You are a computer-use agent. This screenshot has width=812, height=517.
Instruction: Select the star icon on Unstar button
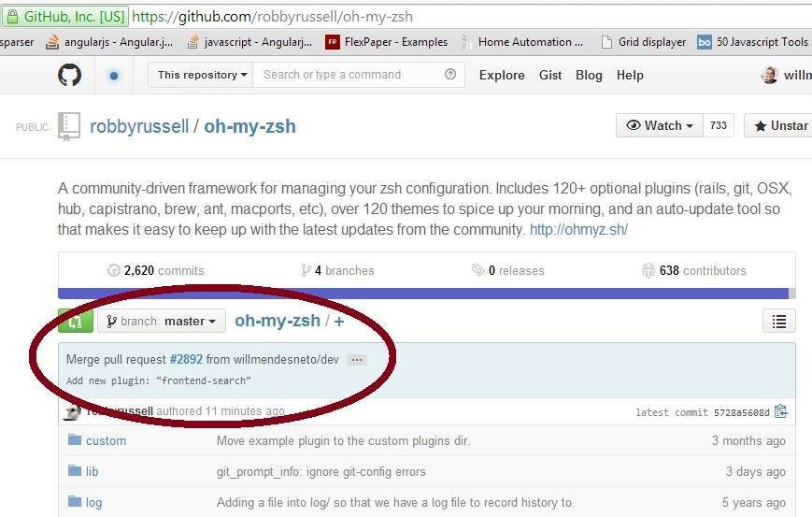(760, 126)
